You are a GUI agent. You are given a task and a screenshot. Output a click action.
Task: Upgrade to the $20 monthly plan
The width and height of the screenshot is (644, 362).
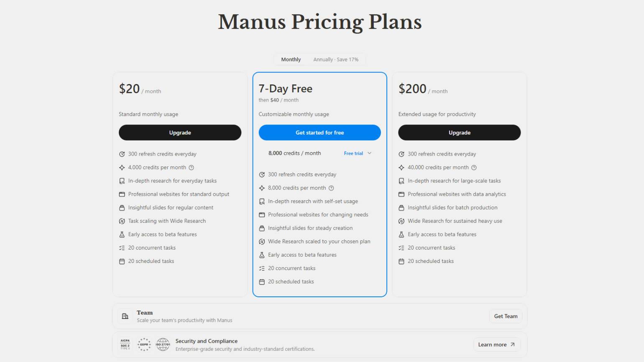(180, 133)
